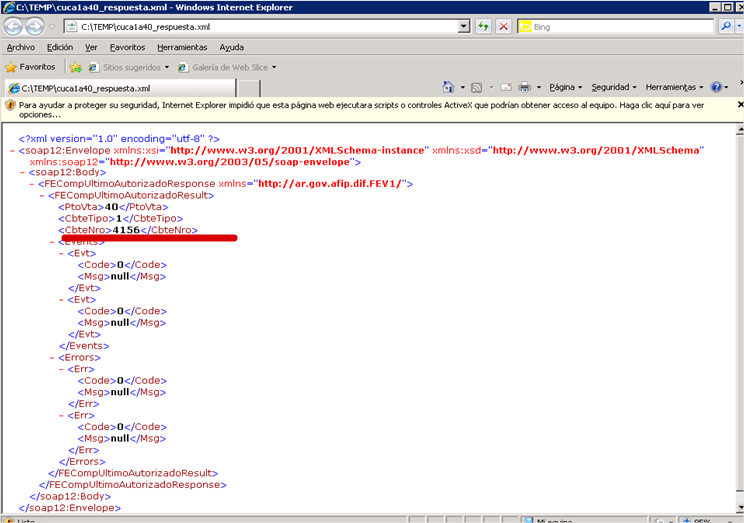Click the RSS feeds icon
Screen dimensions: 744x523
[476, 87]
